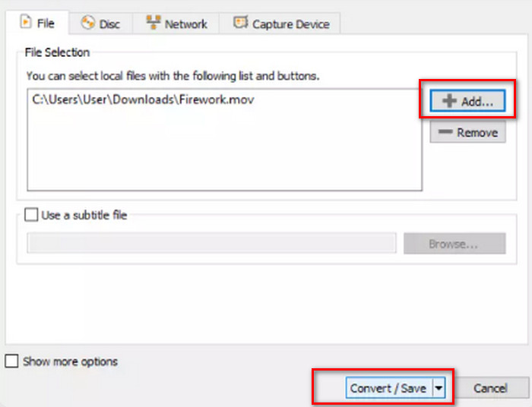Select Firework.mov entry in file list
Screen dimensions: 532x407
click(x=143, y=99)
